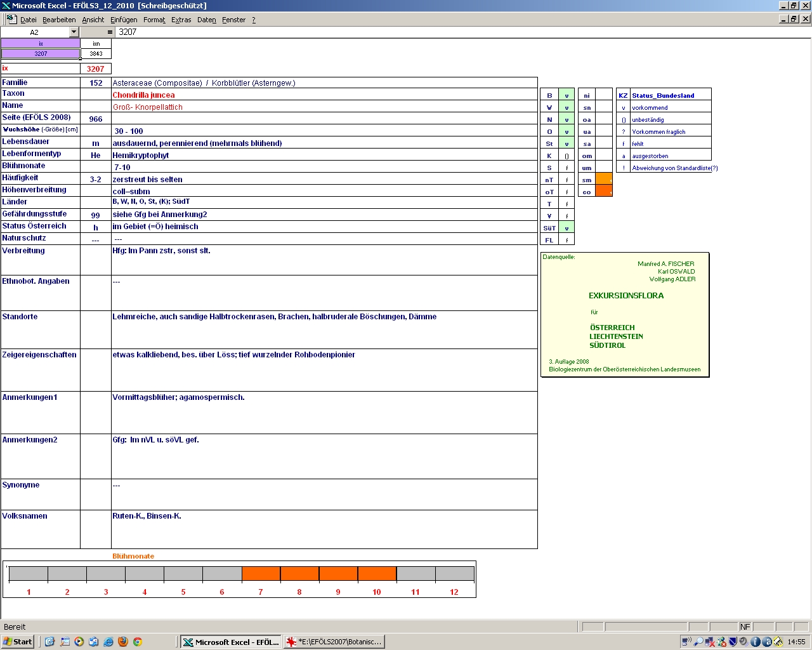
Task: Click the Excel workbook icon left of Datei
Action: coord(11,19)
